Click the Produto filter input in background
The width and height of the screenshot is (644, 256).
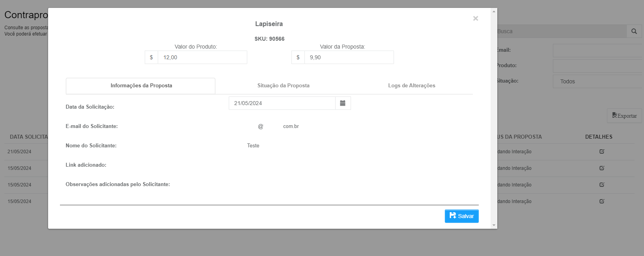tap(598, 66)
